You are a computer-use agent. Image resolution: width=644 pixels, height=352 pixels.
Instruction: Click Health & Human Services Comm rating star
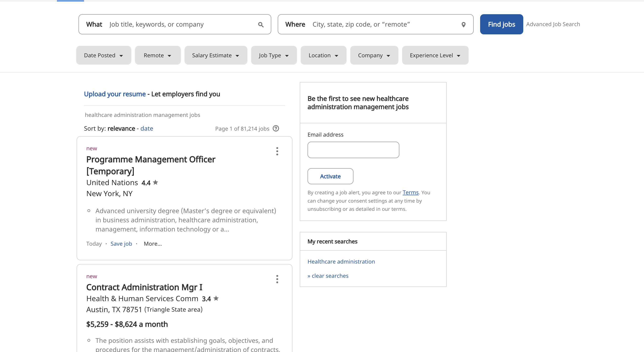tap(216, 298)
